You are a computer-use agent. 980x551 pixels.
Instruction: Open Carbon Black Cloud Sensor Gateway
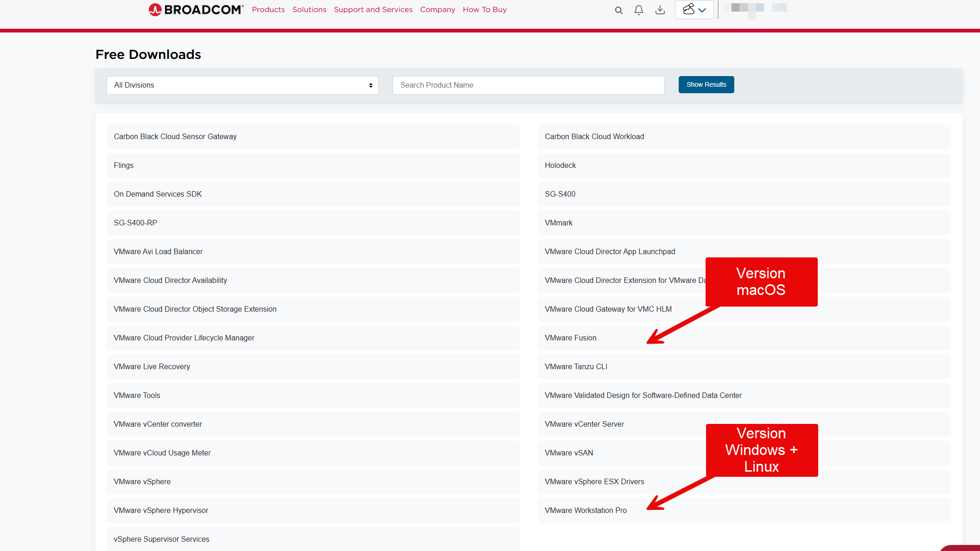click(x=313, y=137)
